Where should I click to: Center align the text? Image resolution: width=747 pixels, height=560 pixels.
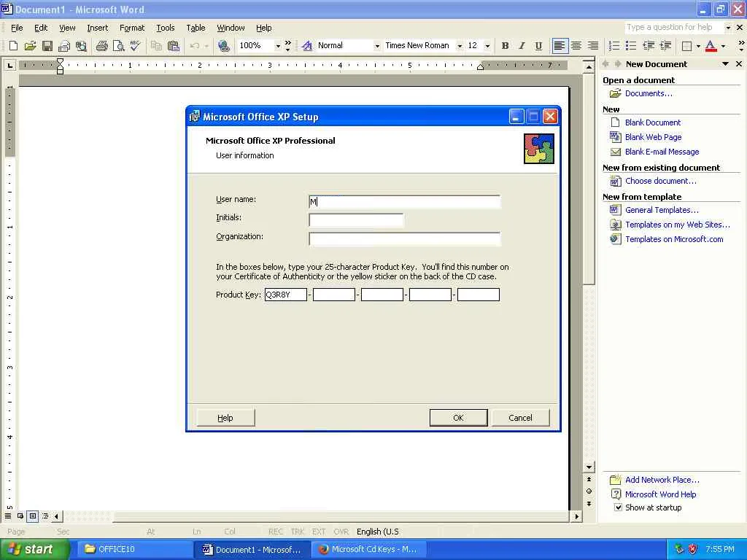576,46
